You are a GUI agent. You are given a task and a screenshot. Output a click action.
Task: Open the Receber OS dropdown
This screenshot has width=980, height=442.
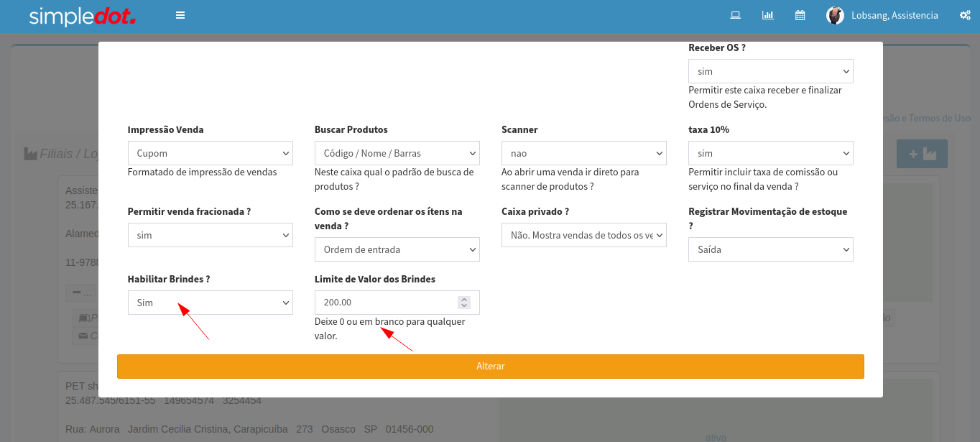770,72
